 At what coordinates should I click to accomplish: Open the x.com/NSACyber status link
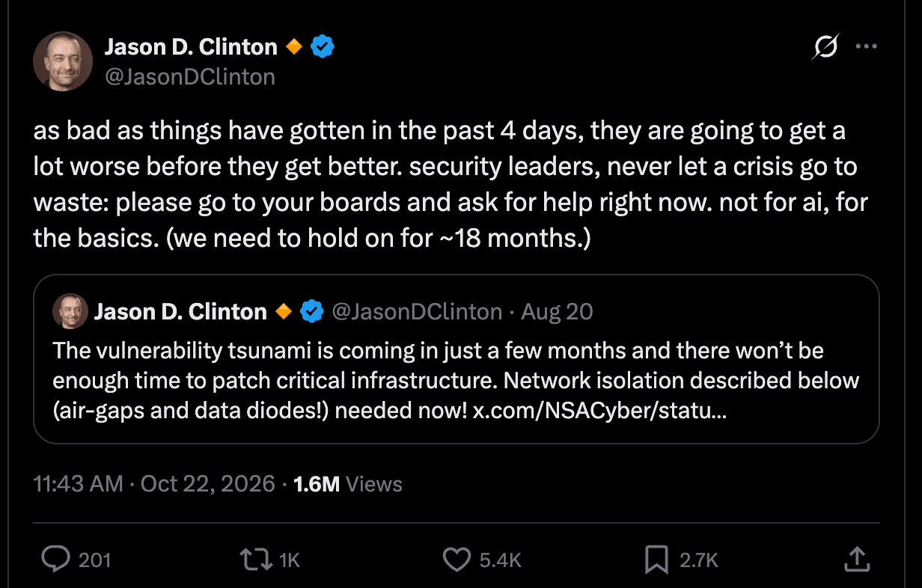(599, 412)
